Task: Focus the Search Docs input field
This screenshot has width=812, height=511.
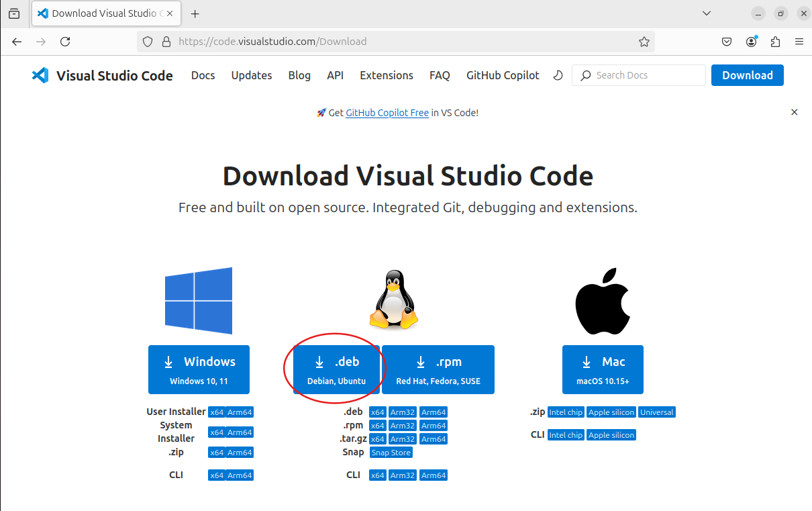Action: pyautogui.click(x=639, y=75)
